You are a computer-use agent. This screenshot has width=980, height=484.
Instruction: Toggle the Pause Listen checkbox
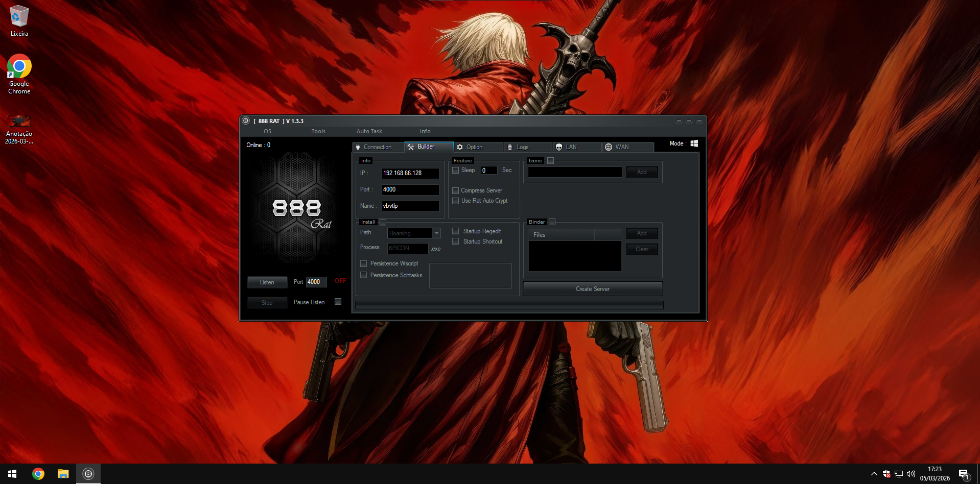pos(338,302)
